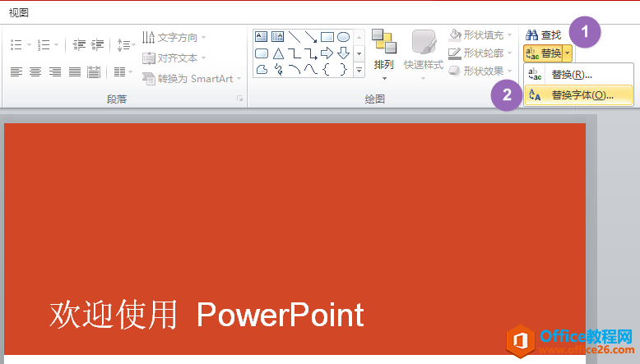Center the paragraph text

[x=35, y=72]
